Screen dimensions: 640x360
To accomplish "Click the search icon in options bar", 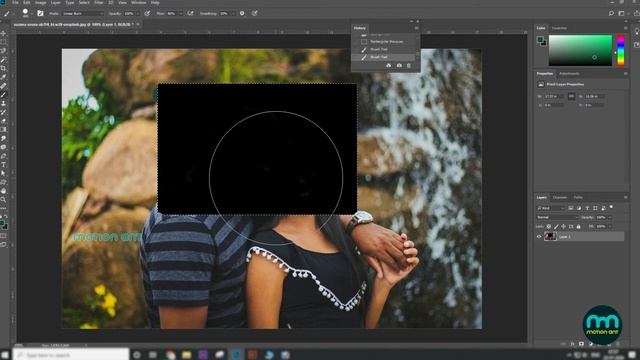I will pyautogui.click(x=611, y=13).
